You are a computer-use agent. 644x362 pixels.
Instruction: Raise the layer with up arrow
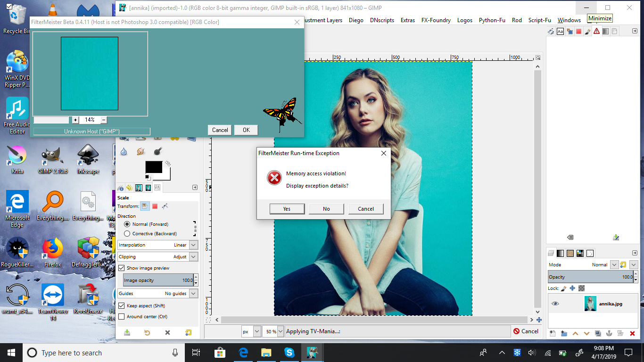[x=575, y=333]
